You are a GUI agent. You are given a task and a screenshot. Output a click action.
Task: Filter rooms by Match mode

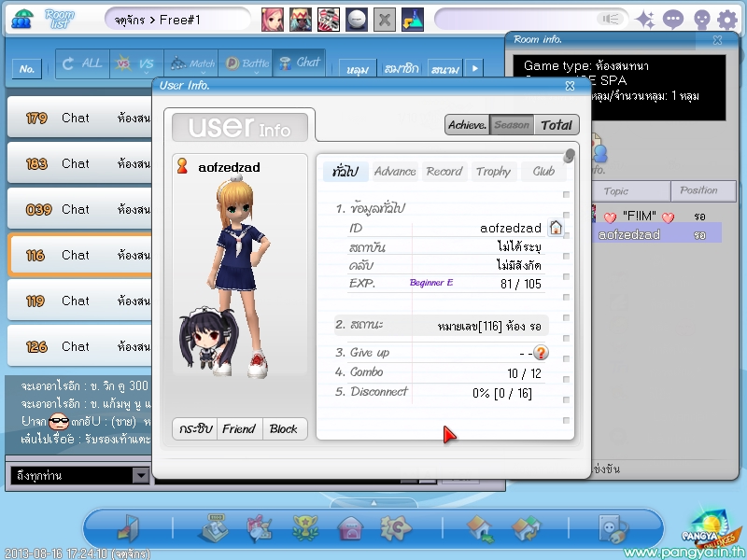tap(191, 63)
